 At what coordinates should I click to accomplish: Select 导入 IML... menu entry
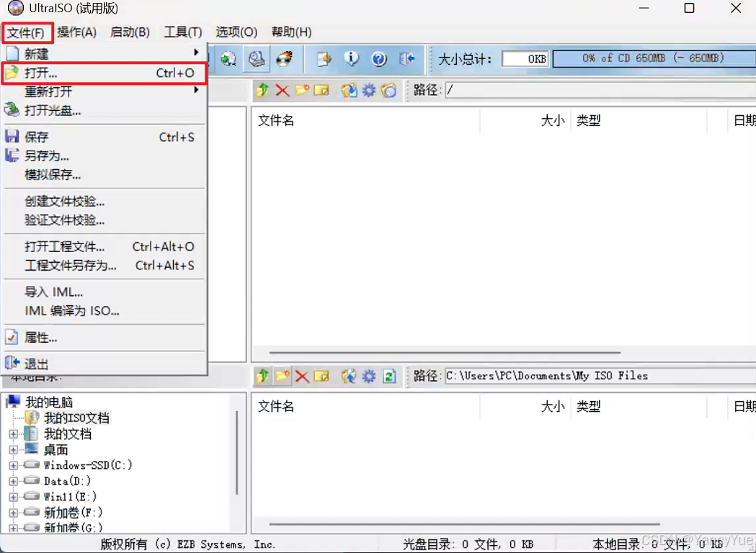pos(104,292)
